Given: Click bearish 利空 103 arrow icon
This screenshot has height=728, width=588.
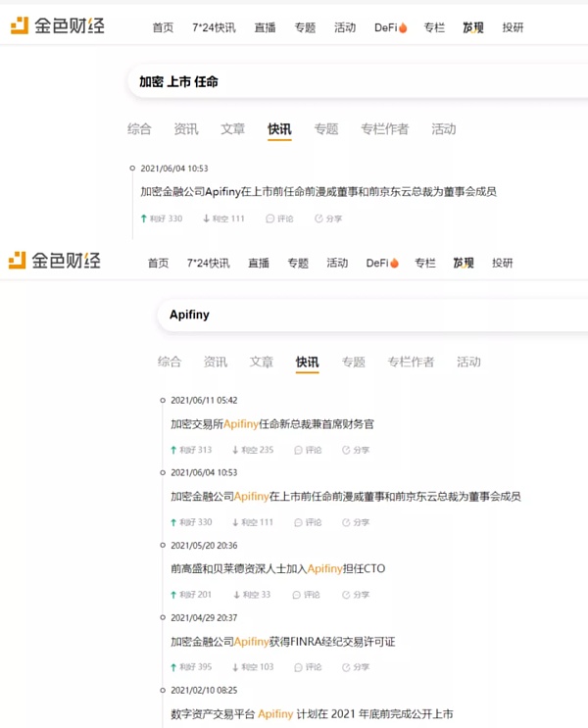Looking at the screenshot, I should (x=235, y=667).
